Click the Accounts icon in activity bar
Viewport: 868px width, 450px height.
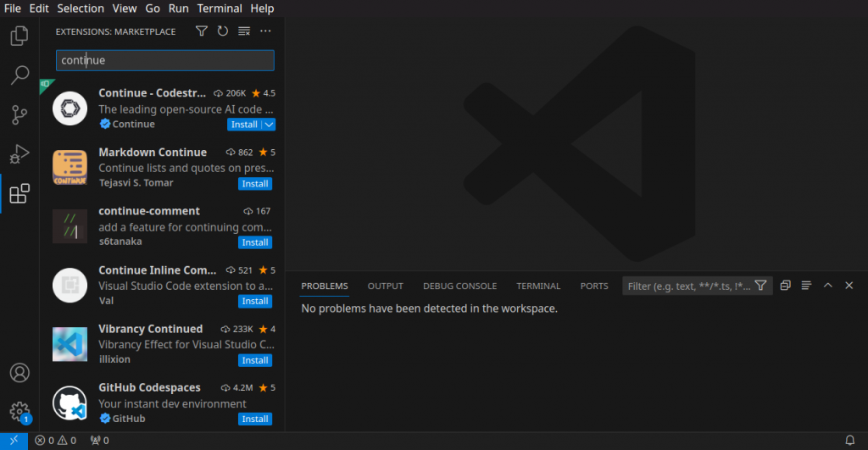pyautogui.click(x=19, y=373)
